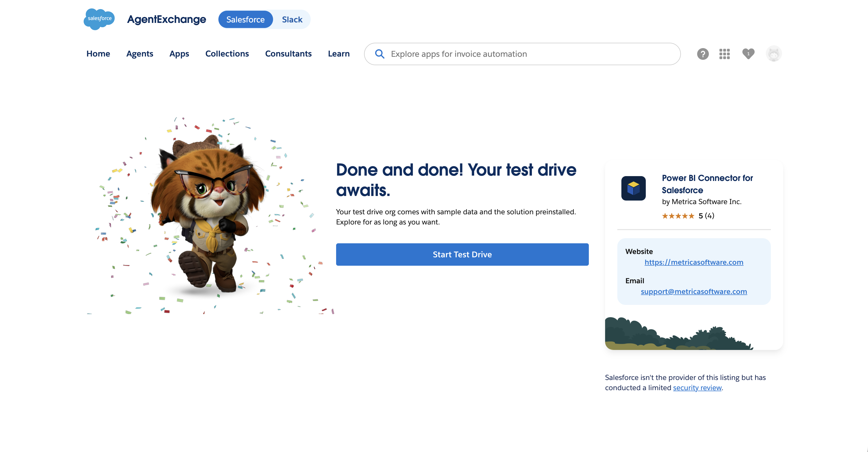868x452 pixels.
Task: Open favorites heart icon
Action: click(x=748, y=54)
